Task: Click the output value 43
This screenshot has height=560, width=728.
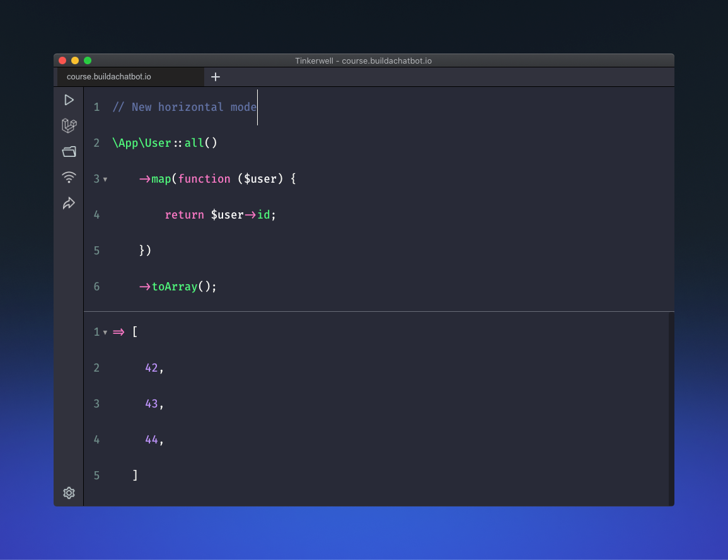Action: point(151,404)
